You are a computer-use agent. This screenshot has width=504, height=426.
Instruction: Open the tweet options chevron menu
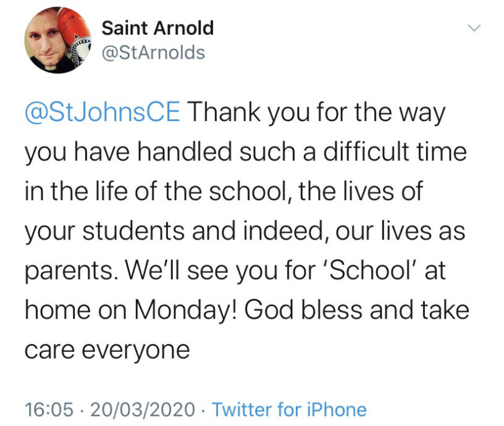click(474, 28)
